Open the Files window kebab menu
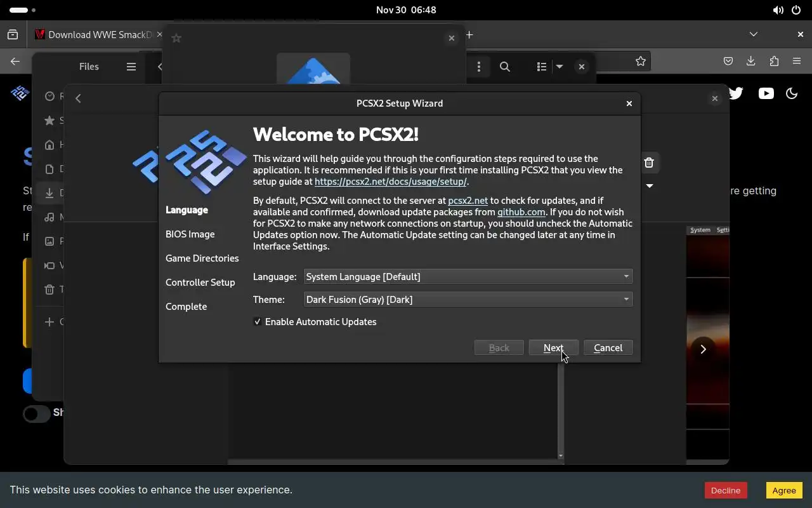 (479, 67)
